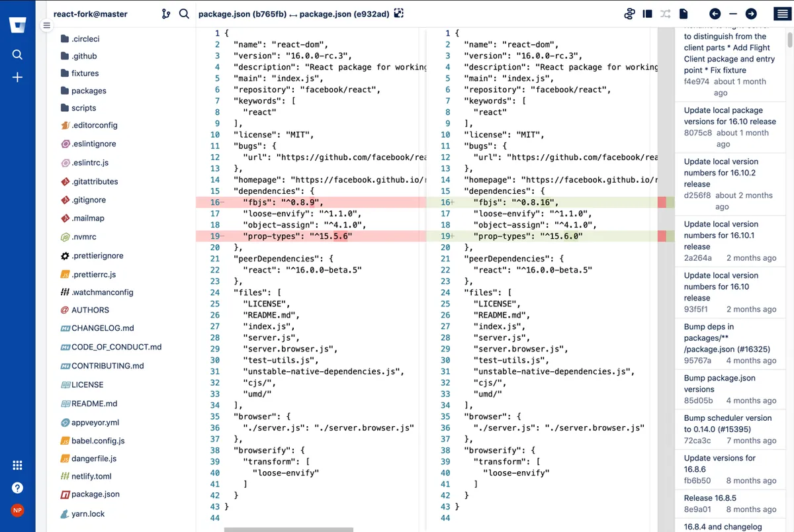The height and width of the screenshot is (532, 794).
Task: Click the removed "fbjs": "^0.8.9" line
Action: (311, 202)
